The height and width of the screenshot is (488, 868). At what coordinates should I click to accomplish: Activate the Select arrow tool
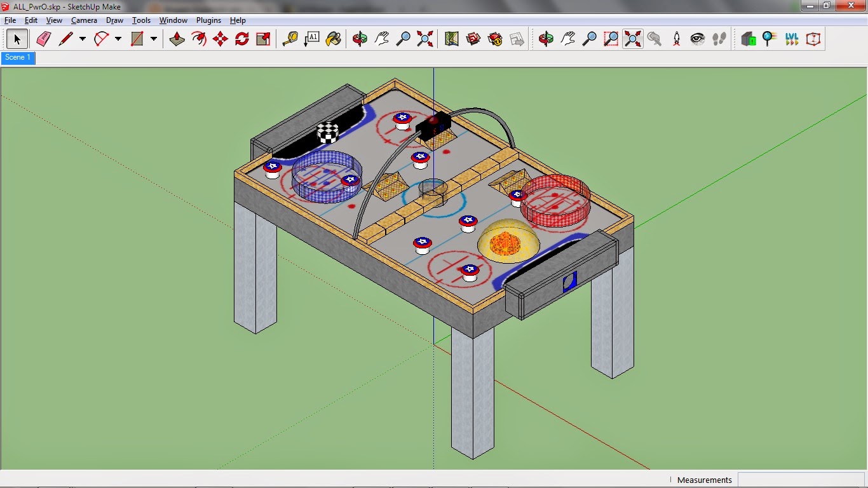point(17,39)
